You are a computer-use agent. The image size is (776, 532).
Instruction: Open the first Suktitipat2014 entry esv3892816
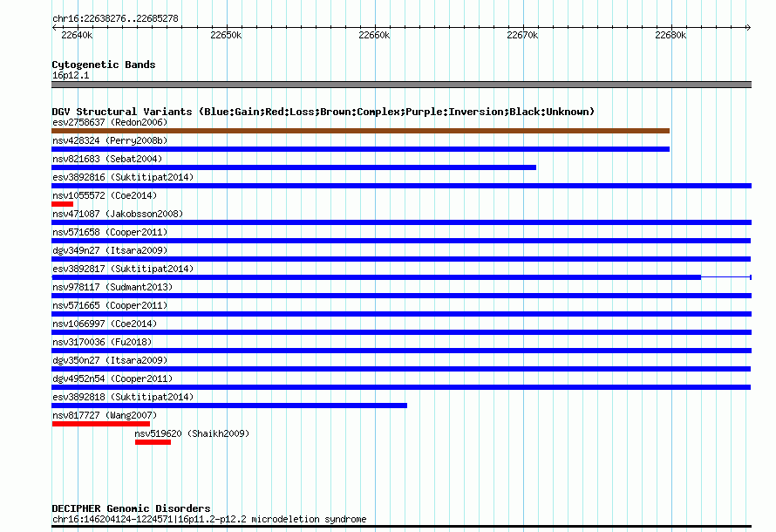point(123,177)
